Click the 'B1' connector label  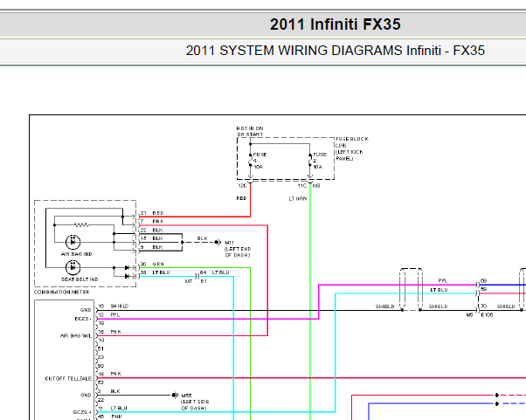[204, 281]
